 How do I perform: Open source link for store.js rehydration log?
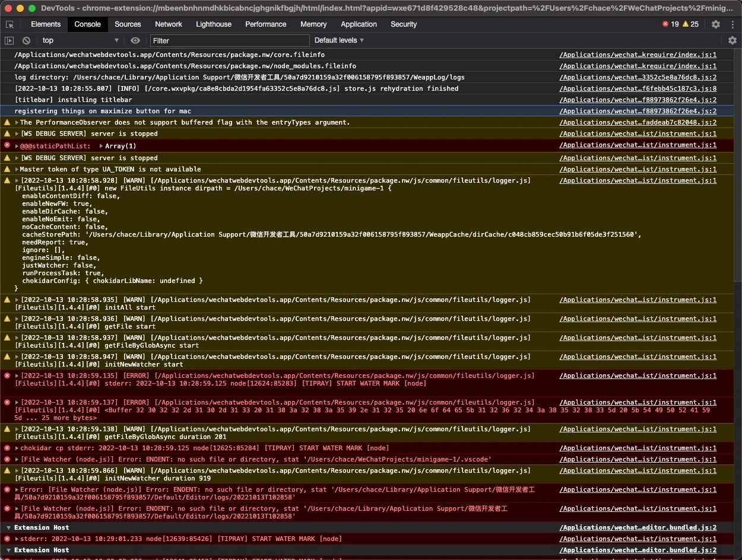point(638,89)
